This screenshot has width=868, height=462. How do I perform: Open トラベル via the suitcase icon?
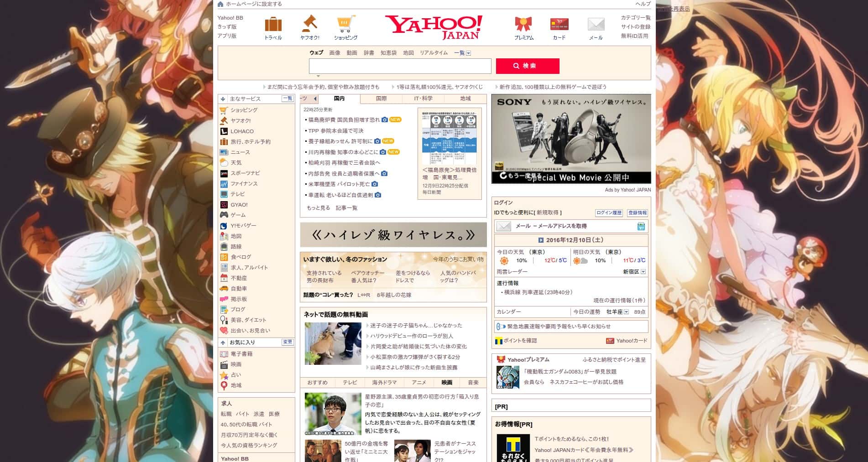(272, 25)
